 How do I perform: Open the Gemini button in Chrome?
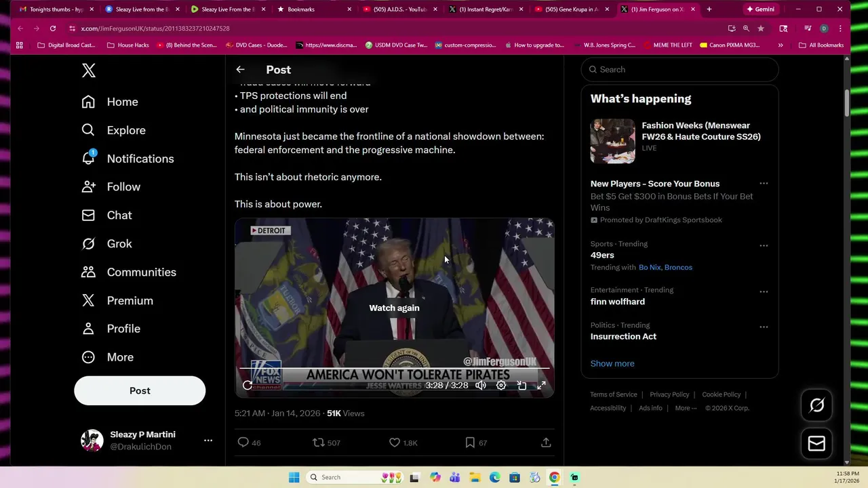760,9
